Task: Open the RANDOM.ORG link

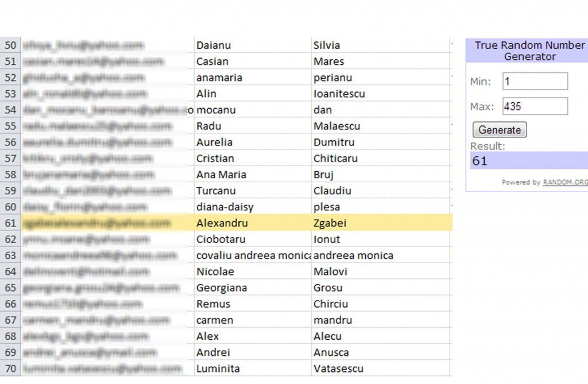Action: (x=566, y=182)
